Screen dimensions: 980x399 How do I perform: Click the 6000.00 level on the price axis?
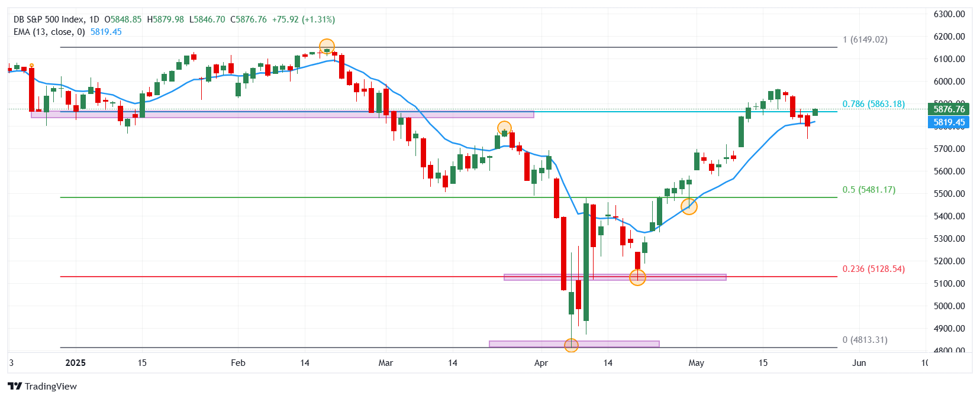[949, 82]
